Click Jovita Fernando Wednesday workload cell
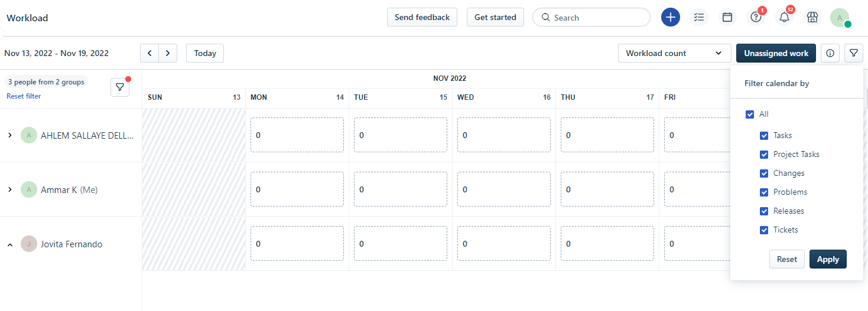This screenshot has width=868, height=311. coord(504,244)
